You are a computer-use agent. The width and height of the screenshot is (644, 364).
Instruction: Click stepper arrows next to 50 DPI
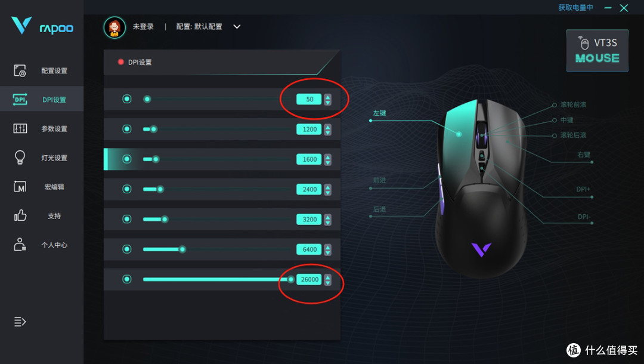point(327,100)
